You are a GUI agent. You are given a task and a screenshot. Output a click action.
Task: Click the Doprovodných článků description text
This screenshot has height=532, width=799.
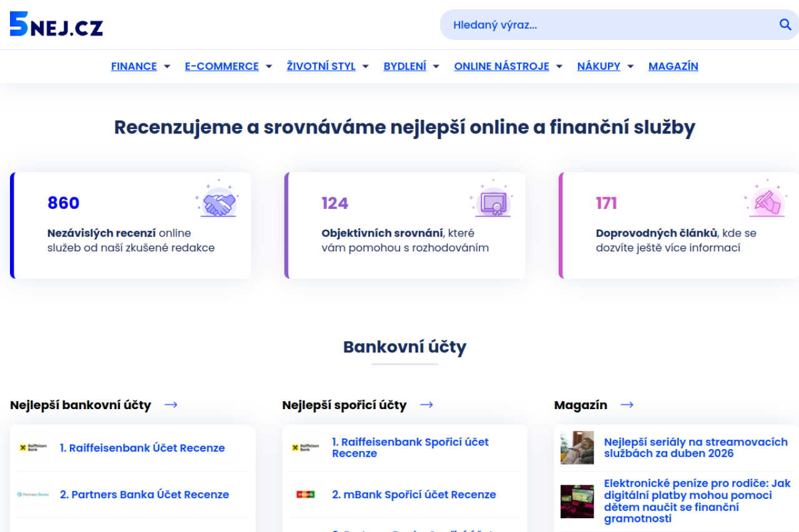[x=676, y=241]
